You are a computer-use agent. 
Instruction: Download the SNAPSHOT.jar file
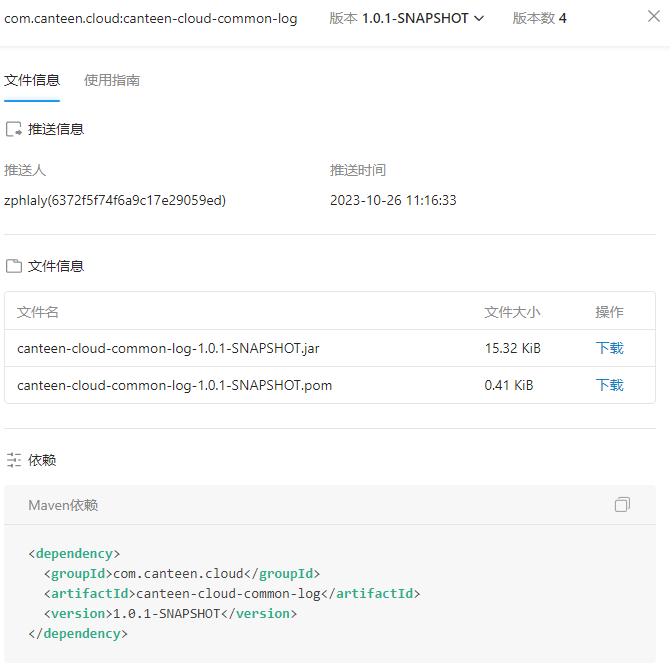pos(609,348)
